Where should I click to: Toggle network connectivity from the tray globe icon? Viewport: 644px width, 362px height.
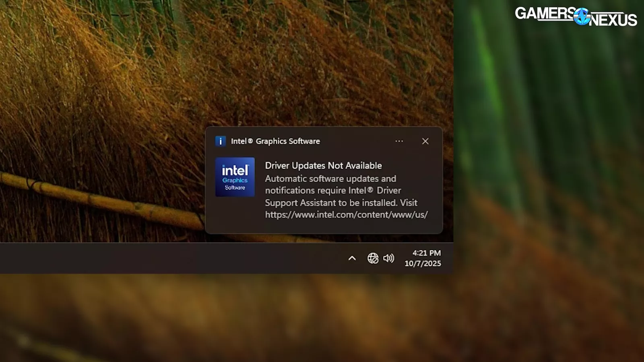[372, 258]
